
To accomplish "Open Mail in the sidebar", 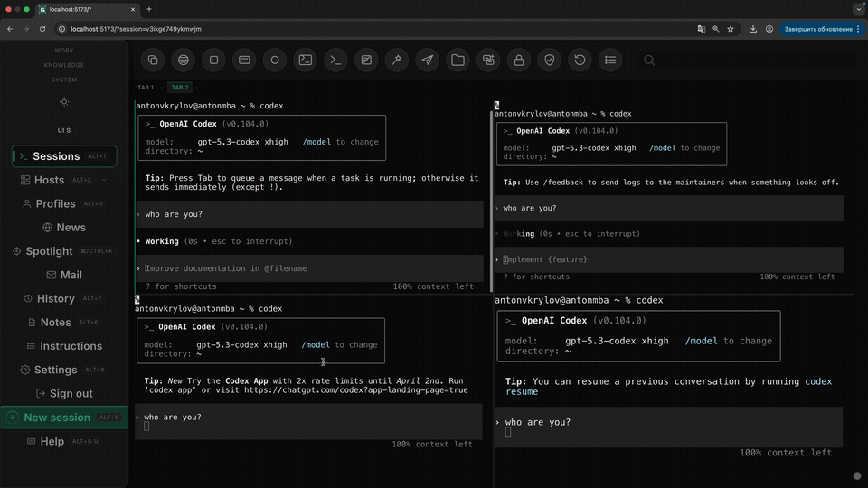I will pos(64,275).
